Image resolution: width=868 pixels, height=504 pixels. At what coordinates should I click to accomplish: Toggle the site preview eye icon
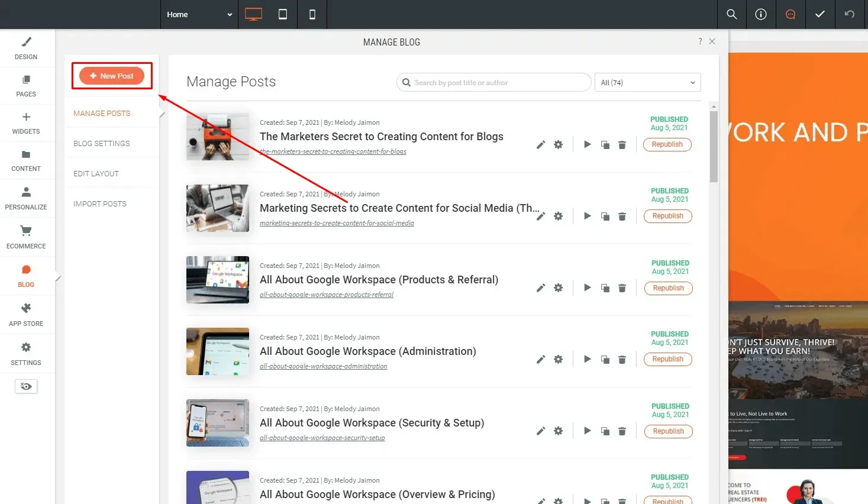25,386
